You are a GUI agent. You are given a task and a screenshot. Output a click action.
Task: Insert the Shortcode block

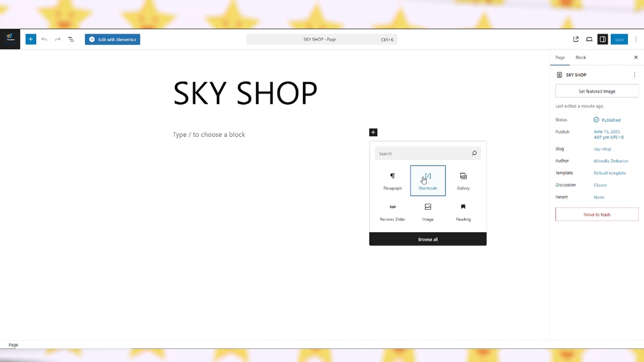pos(428,181)
